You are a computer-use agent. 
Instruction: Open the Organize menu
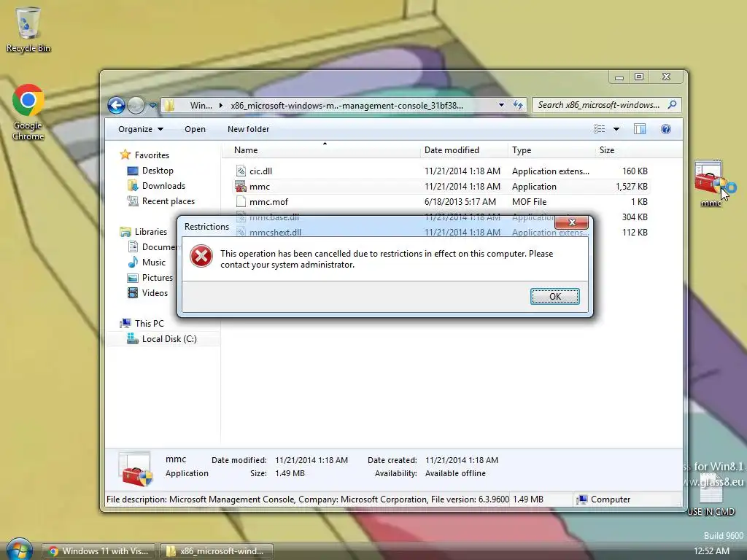141,129
